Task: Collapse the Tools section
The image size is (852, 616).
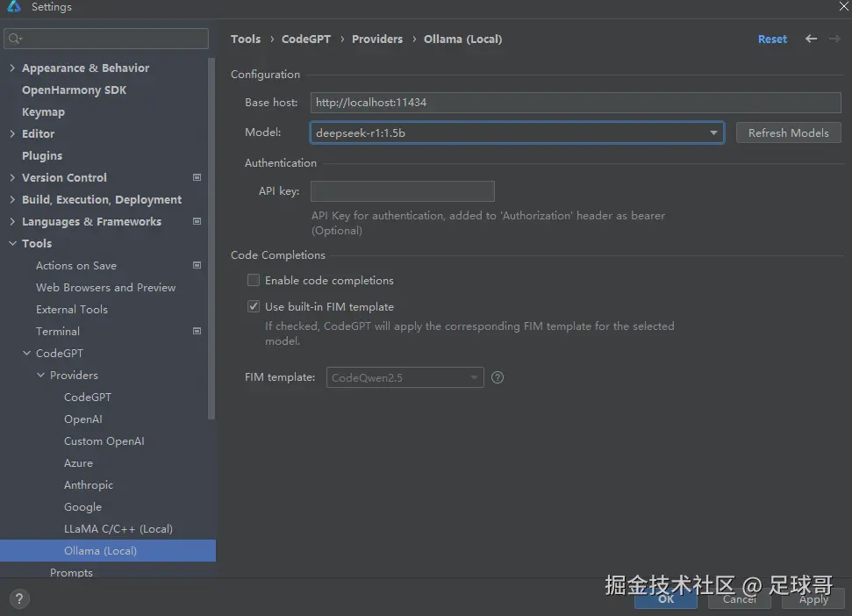Action: pos(12,243)
